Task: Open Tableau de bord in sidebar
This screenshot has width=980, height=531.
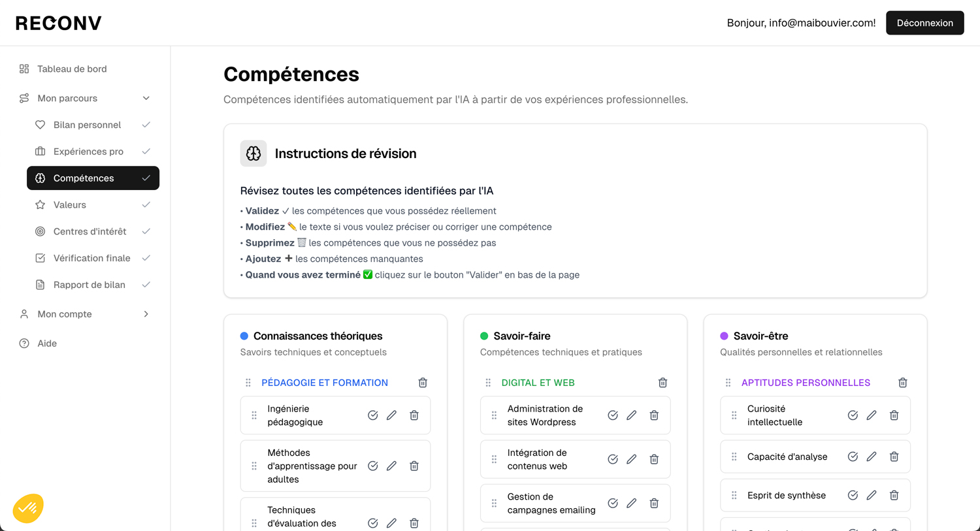Action: coord(72,69)
